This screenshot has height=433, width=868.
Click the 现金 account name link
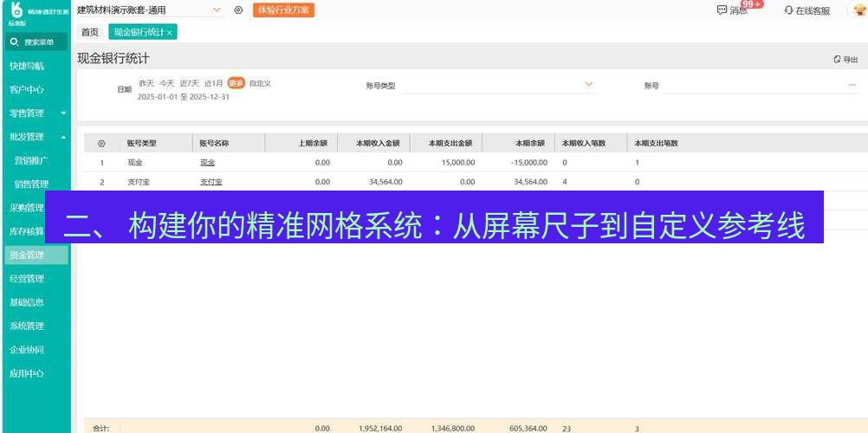[207, 163]
